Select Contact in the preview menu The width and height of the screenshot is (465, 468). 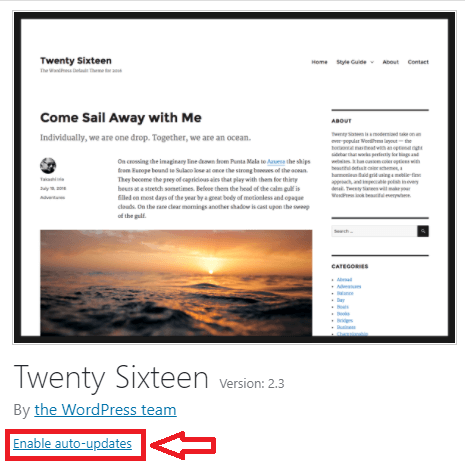[418, 62]
